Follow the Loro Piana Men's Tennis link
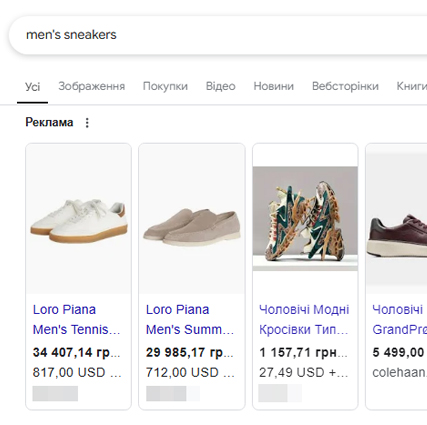 [76, 320]
